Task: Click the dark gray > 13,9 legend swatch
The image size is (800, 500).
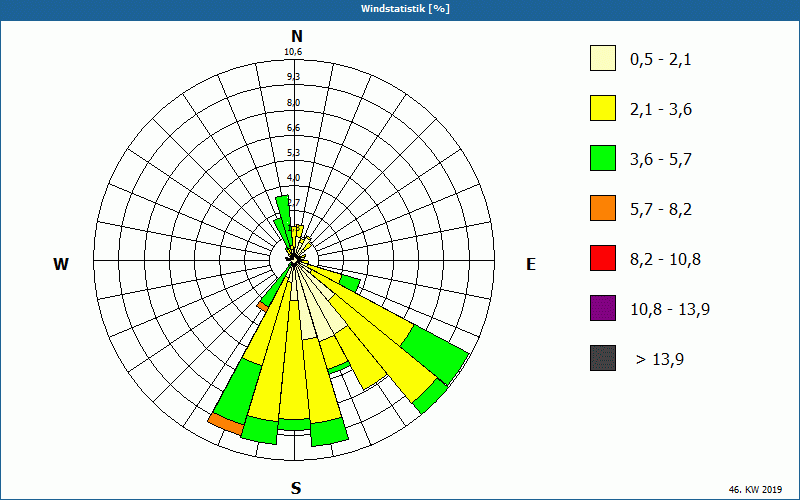Action: click(603, 358)
